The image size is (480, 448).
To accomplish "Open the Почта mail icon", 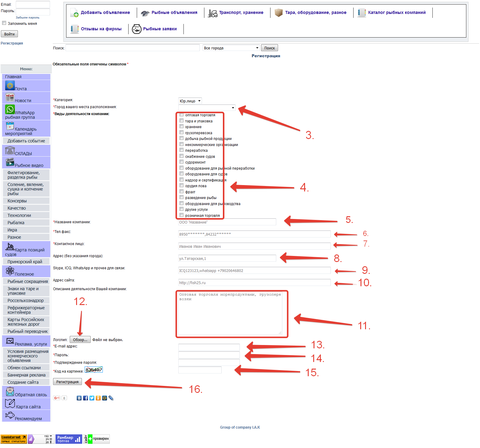I will [x=10, y=85].
